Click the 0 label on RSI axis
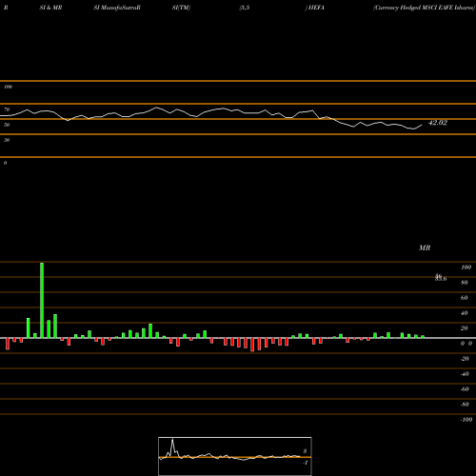This screenshot has height=476, width=476. (x=5, y=163)
